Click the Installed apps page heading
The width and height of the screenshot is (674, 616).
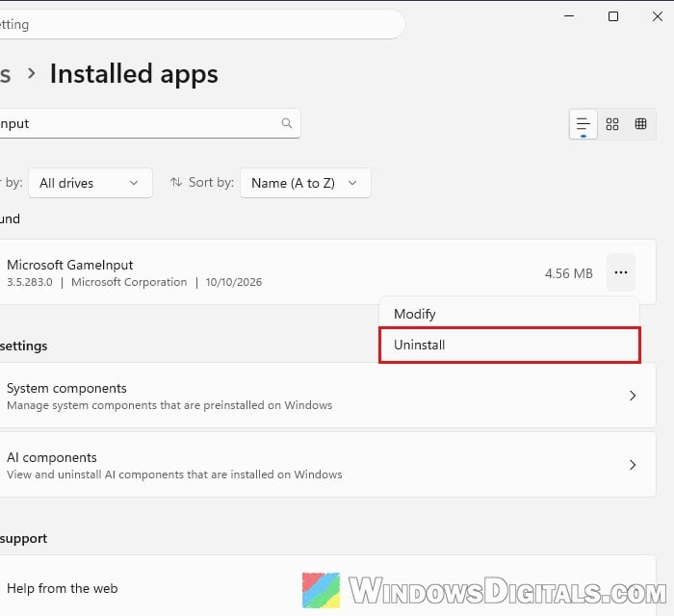[134, 73]
